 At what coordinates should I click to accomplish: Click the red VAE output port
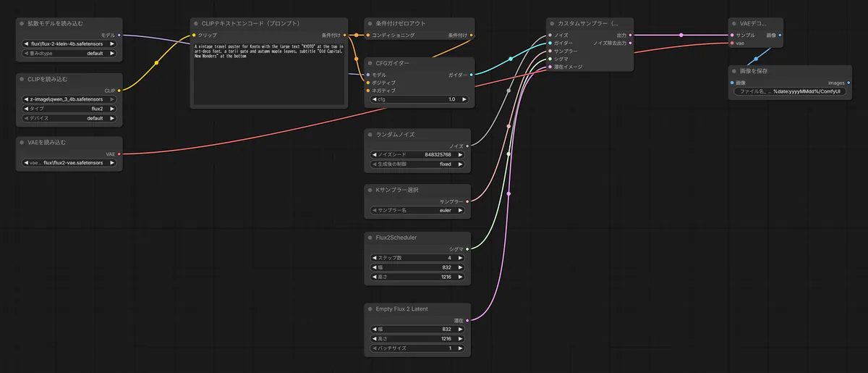pyautogui.click(x=119, y=154)
